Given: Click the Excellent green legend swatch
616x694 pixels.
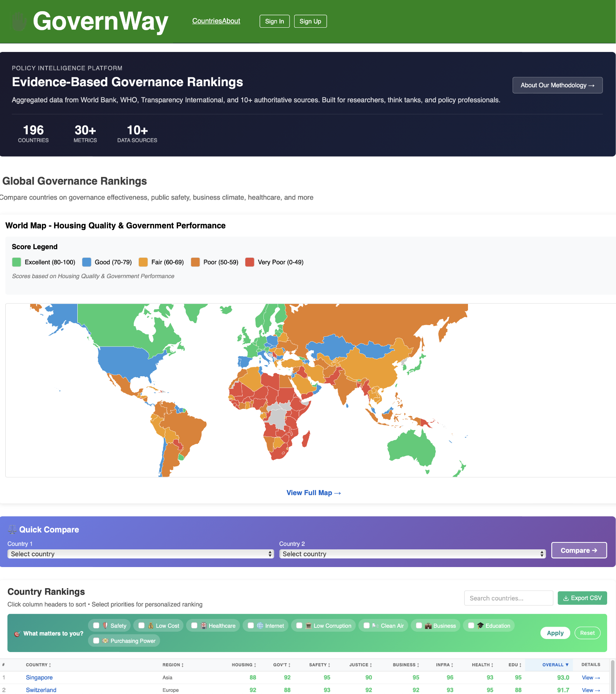Looking at the screenshot, I should click(x=16, y=262).
